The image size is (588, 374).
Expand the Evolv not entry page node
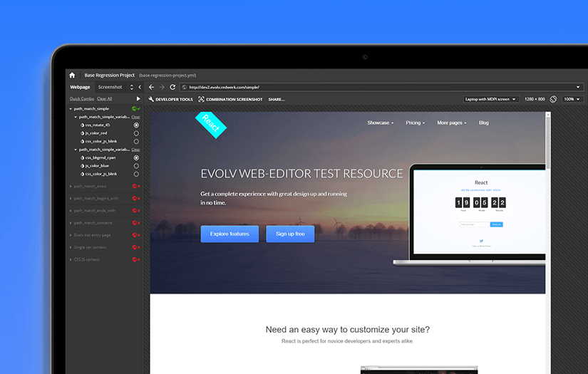click(71, 235)
